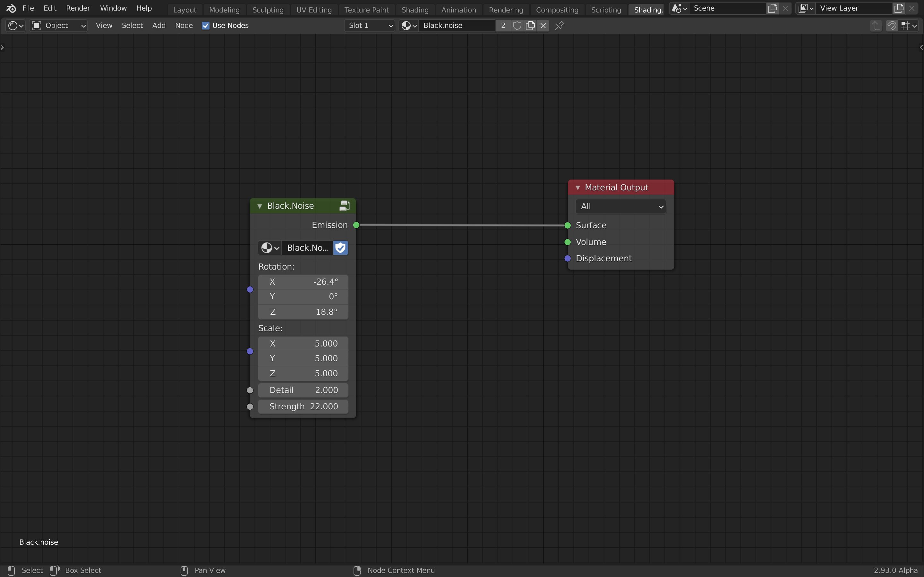Click the pin material icon

[x=559, y=26]
